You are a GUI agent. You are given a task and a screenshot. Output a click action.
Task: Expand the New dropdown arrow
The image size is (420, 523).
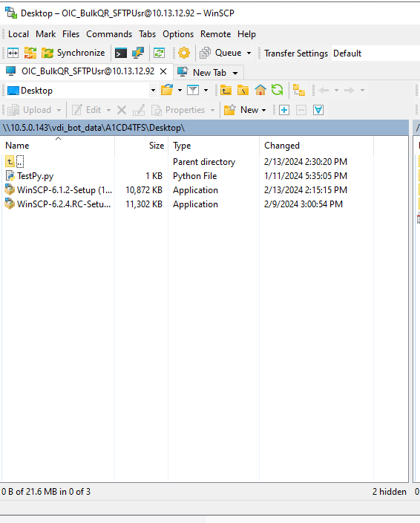coord(263,110)
